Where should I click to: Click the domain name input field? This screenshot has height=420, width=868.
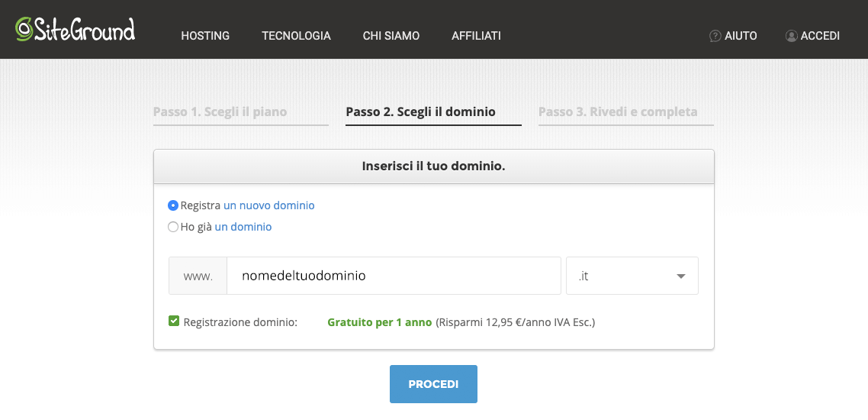click(394, 276)
